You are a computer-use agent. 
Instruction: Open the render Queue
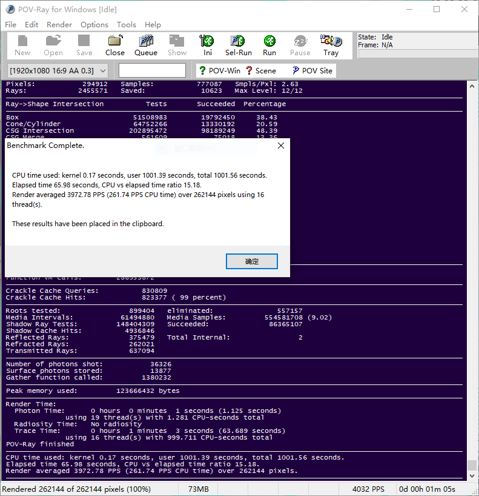tap(146, 45)
